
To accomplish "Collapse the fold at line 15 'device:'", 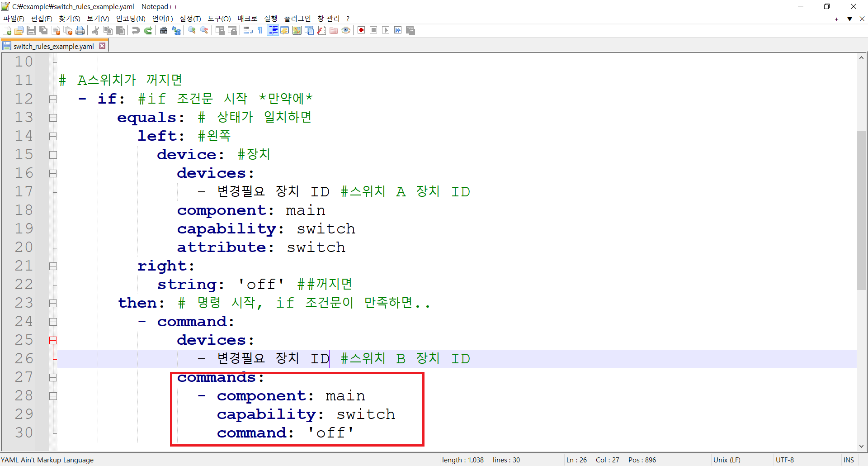I will coord(53,155).
